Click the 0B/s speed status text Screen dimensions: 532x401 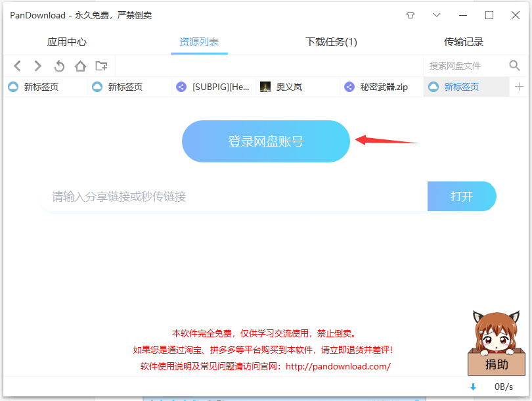coord(504,387)
